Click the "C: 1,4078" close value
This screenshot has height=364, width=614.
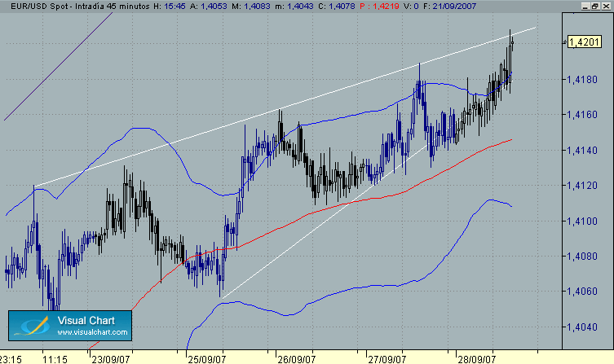click(337, 7)
